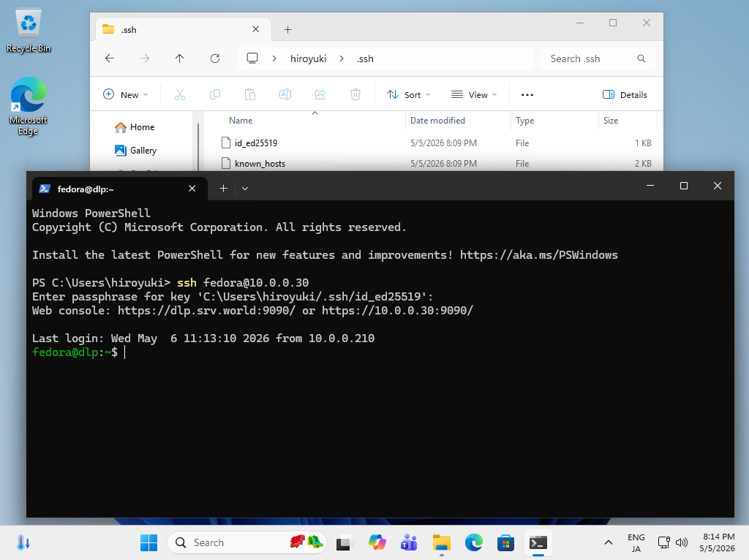Open Microsoft Edge from the taskbar
Viewport: 749px width, 560px height.
click(x=474, y=542)
